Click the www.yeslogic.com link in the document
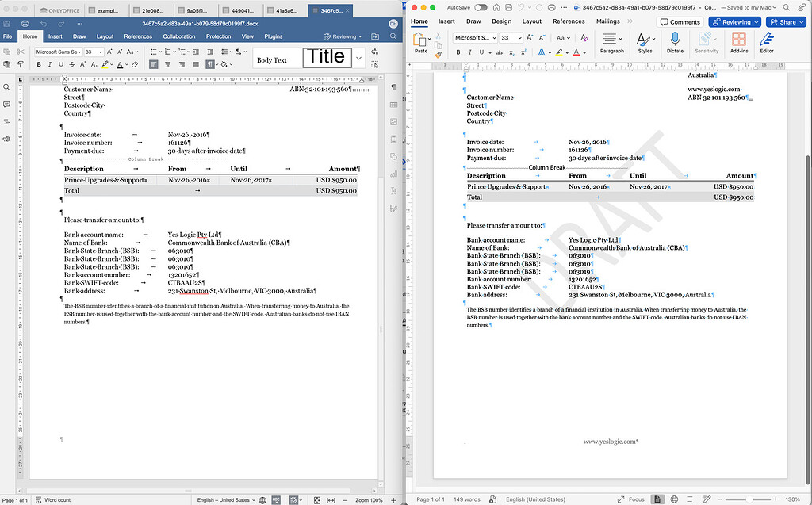The width and height of the screenshot is (812, 505). [x=612, y=440]
